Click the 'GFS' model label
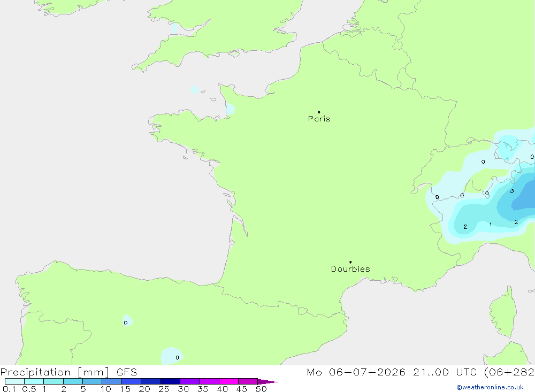Image resolution: width=535 pixels, height=392 pixels. 127,372
